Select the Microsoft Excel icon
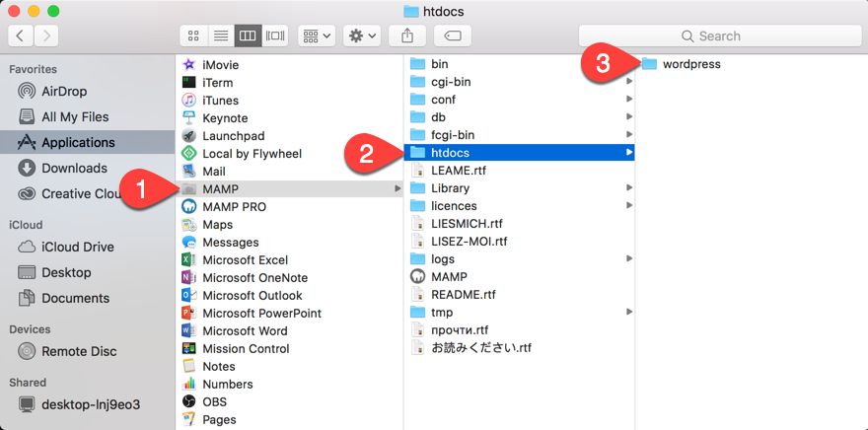 (189, 260)
